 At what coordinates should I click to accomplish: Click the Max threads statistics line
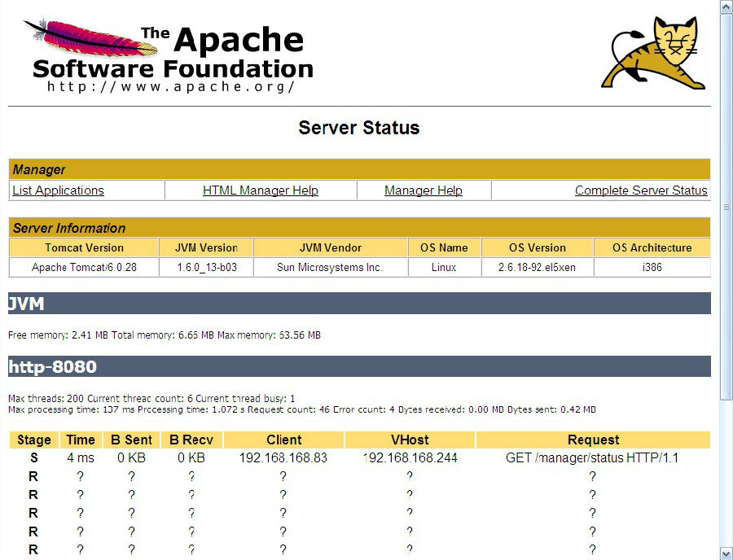click(x=151, y=398)
